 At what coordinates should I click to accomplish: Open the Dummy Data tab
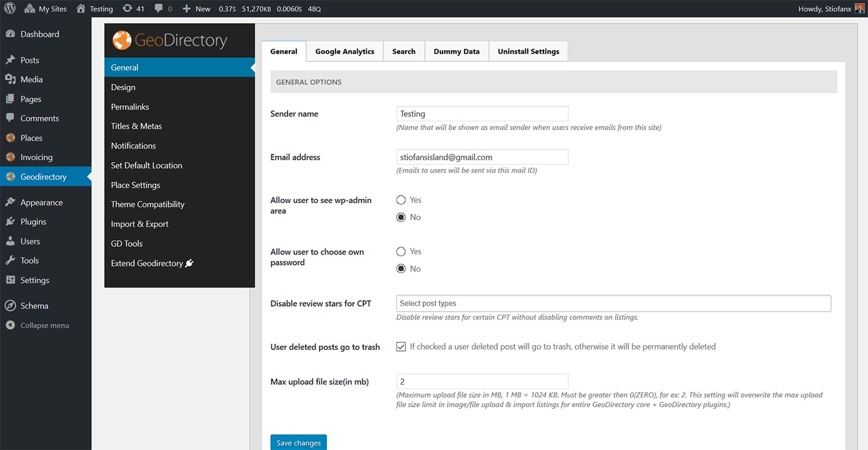click(x=456, y=51)
